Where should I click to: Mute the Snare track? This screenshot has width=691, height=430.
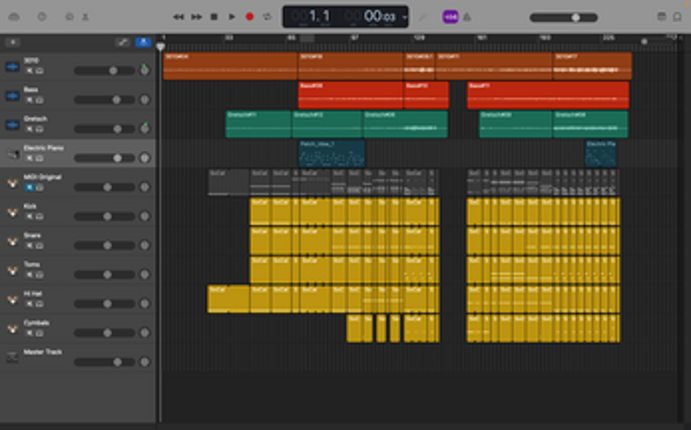28,244
